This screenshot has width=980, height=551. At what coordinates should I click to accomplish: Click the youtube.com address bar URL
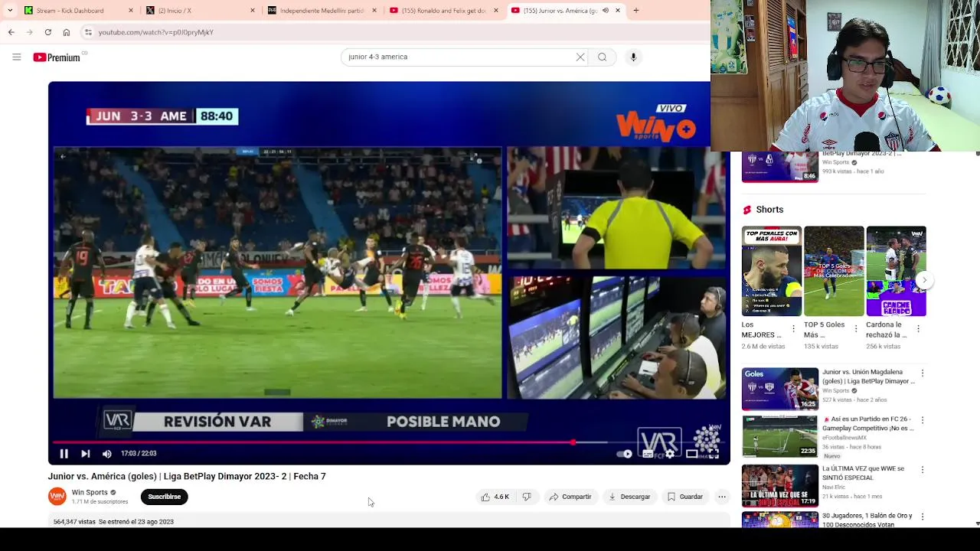[156, 32]
